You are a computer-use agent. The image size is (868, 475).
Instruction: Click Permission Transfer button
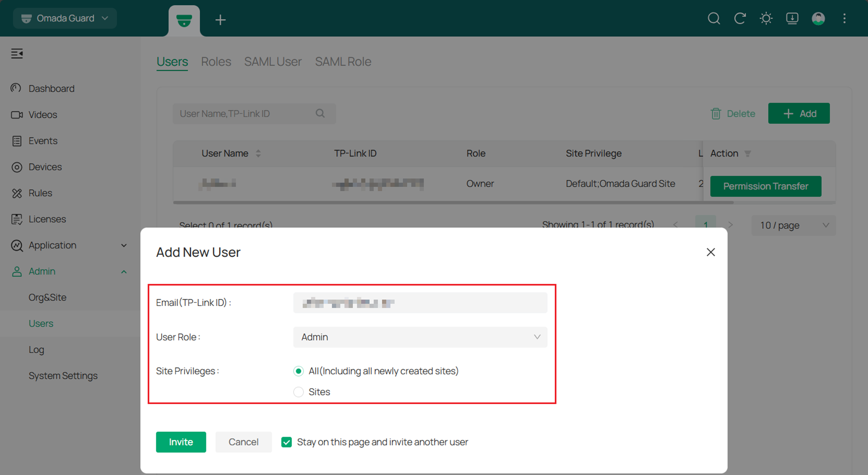pyautogui.click(x=765, y=186)
